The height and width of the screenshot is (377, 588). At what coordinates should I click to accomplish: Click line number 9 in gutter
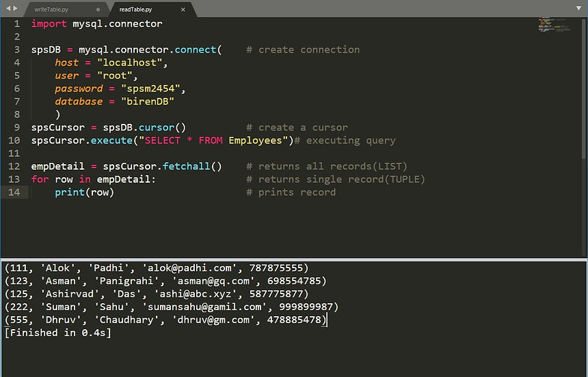[17, 127]
